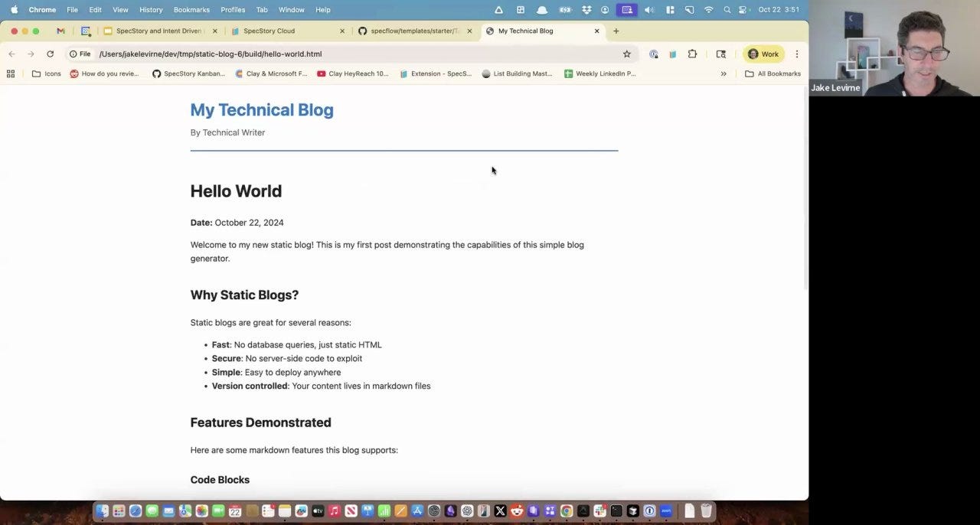Open X app from the dock
This screenshot has height=525, width=980.
[x=500, y=510]
